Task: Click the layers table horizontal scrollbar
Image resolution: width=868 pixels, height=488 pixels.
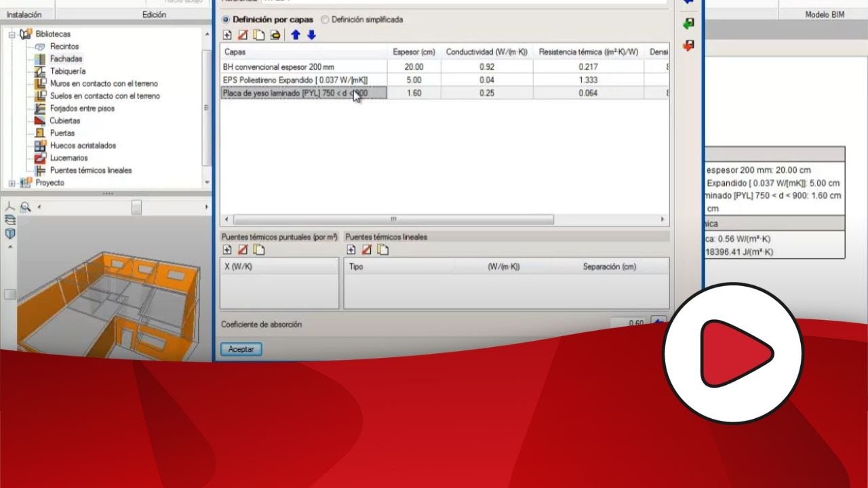Action: click(393, 220)
